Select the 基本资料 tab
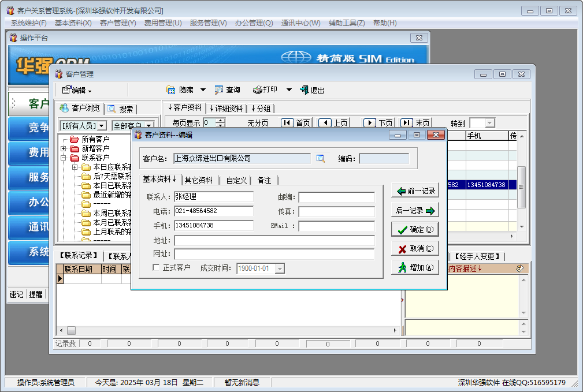Viewport: 583px width, 392px height. click(159, 179)
